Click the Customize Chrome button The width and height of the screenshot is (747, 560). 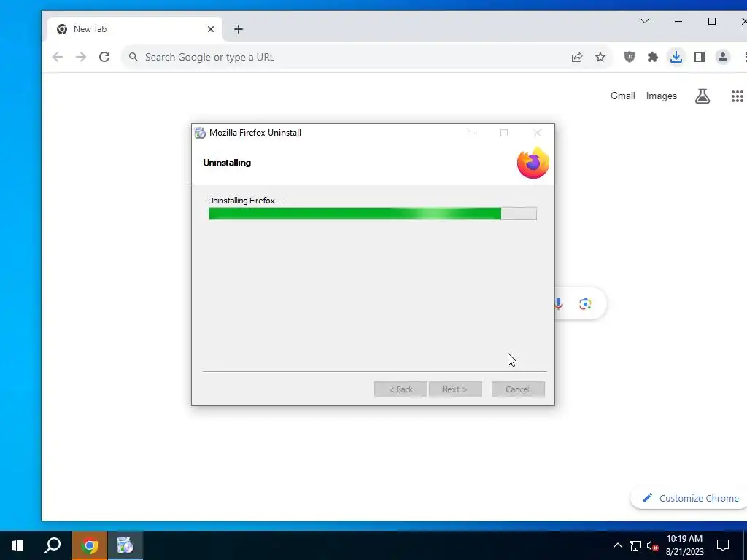pyautogui.click(x=690, y=498)
